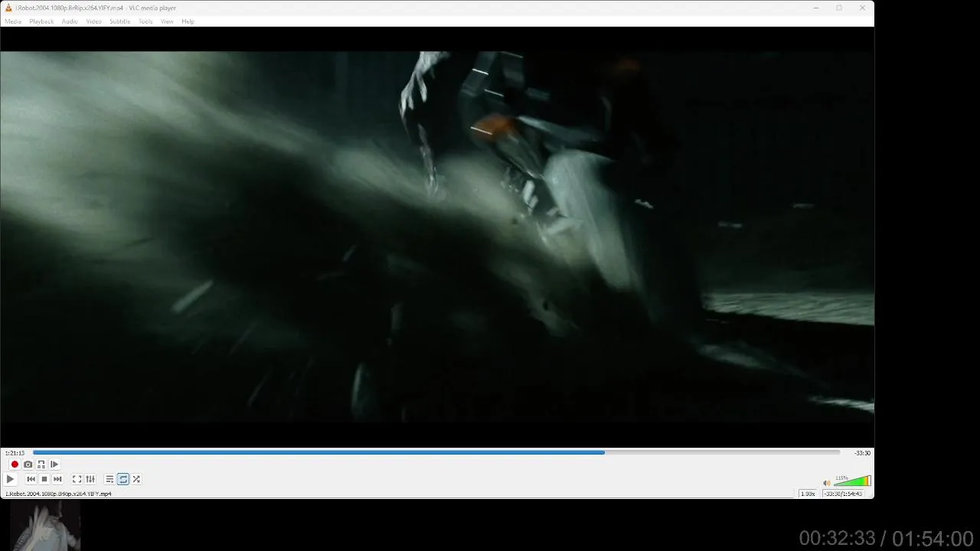The width and height of the screenshot is (980, 551).
Task: Show the playlist panel
Action: tap(109, 479)
